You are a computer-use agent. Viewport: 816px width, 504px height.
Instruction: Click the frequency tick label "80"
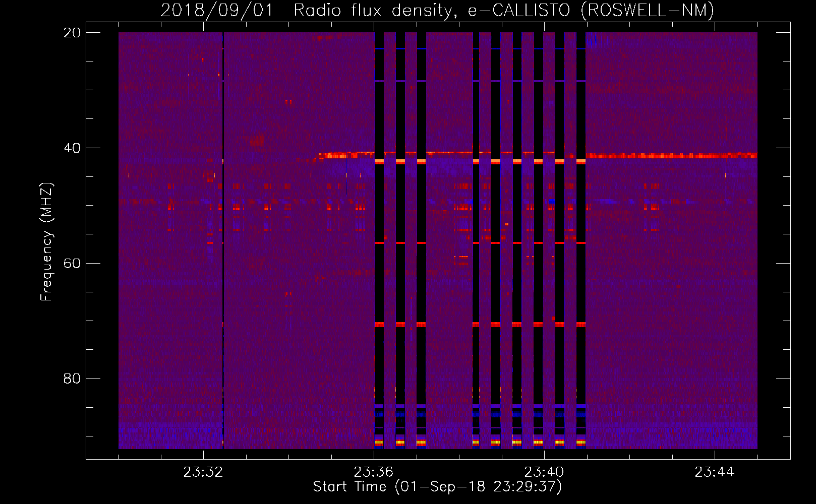[x=72, y=379]
